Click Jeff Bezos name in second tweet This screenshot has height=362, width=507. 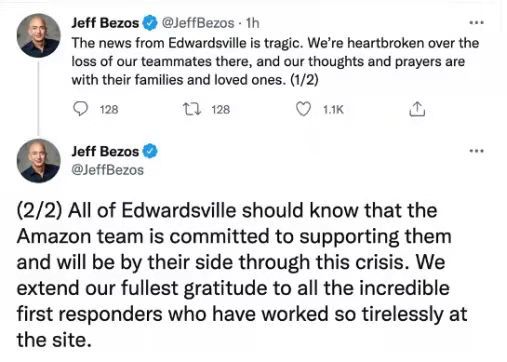[105, 151]
